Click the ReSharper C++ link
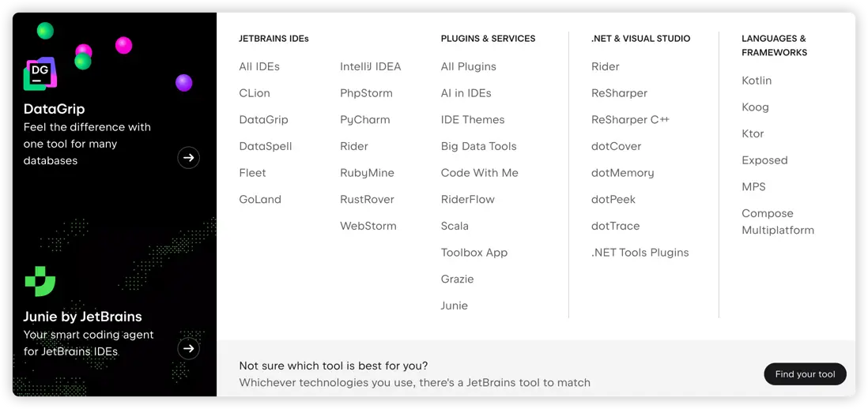The image size is (868, 409). pos(630,120)
